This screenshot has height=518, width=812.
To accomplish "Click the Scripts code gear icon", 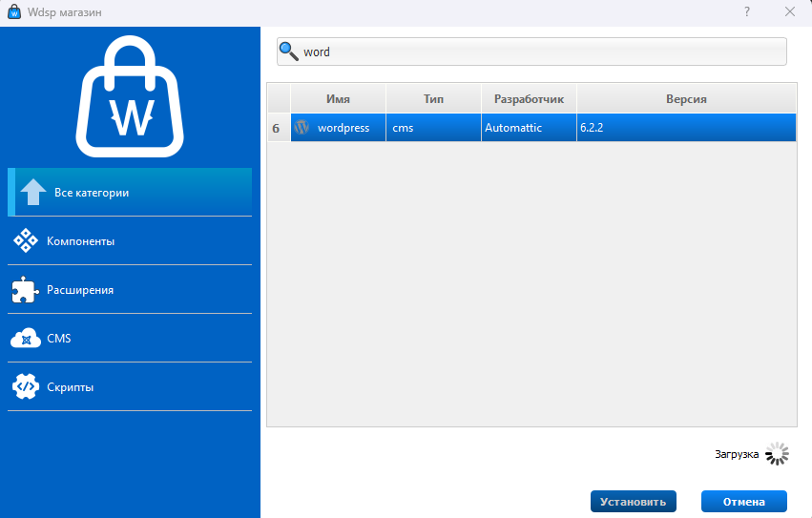I will 26,387.
